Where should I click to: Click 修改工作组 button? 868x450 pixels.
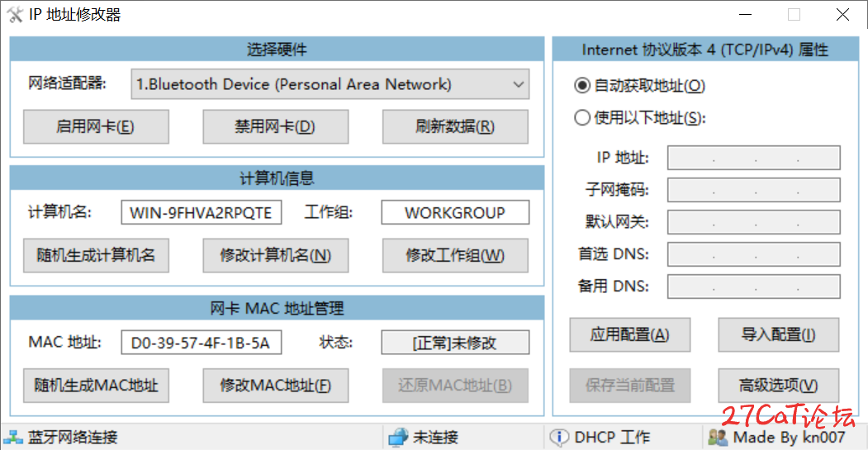tap(455, 255)
